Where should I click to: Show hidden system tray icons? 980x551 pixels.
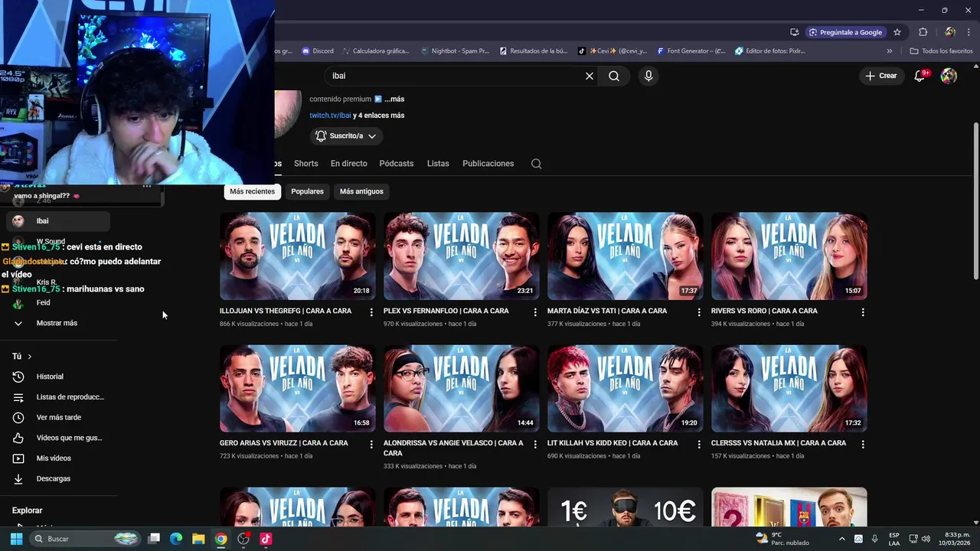(x=841, y=539)
